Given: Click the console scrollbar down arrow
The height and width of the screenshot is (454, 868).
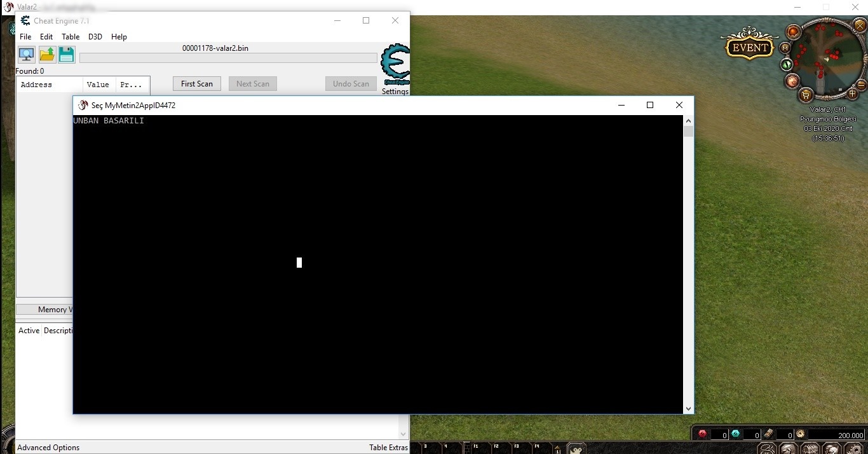Looking at the screenshot, I should click(688, 409).
